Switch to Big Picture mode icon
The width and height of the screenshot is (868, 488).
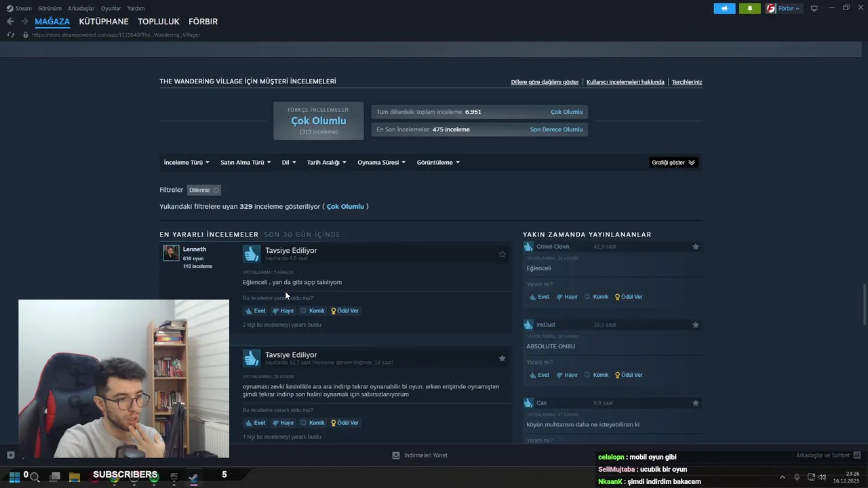tap(814, 8)
